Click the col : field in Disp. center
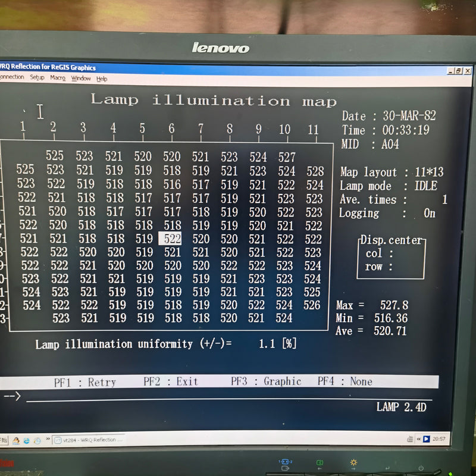Screen dimensions: 476x476 pos(380,253)
